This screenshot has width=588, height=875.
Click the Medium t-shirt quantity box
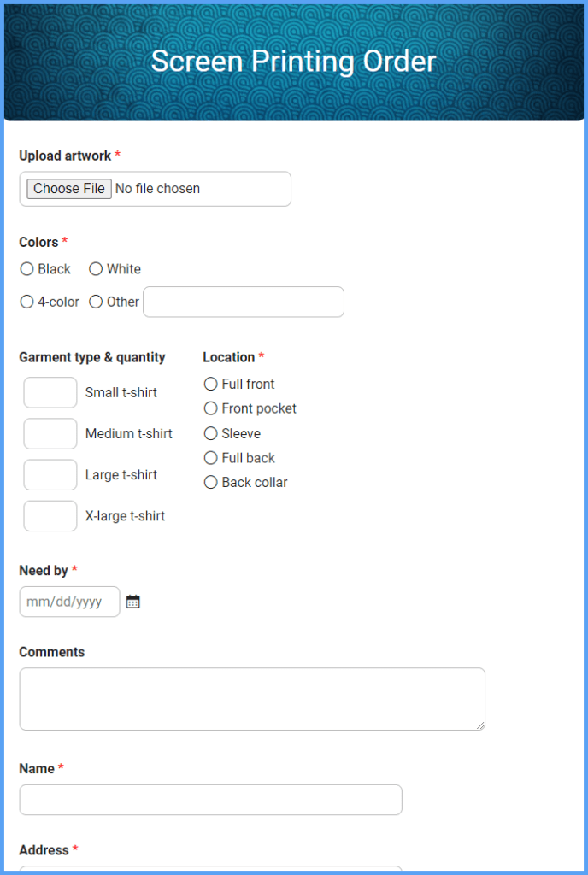click(50, 434)
